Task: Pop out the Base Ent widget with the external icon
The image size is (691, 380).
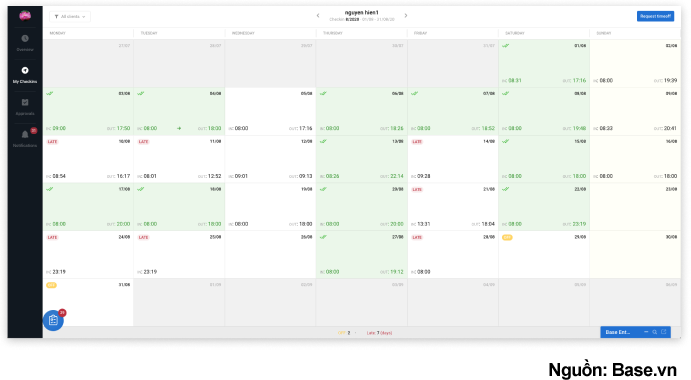Action: 664,332
